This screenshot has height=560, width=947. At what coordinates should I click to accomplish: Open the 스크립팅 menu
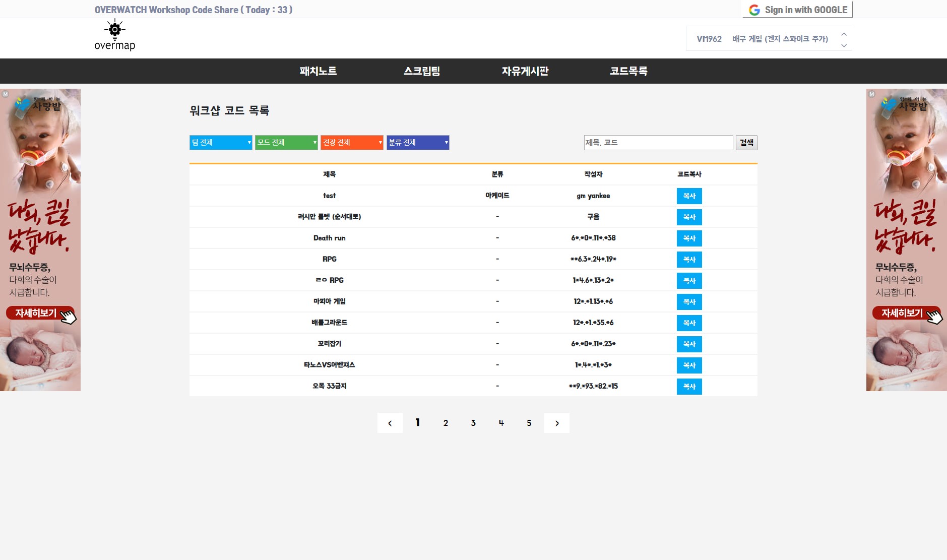click(x=422, y=71)
